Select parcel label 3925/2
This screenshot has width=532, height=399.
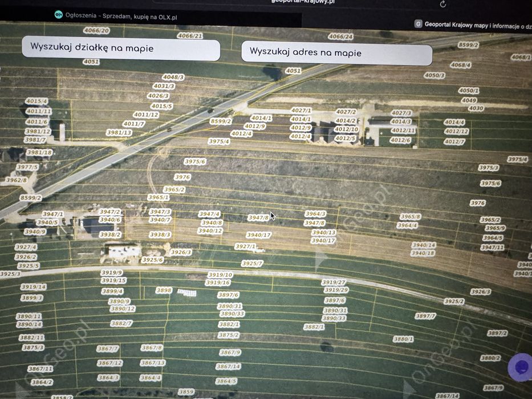[454, 302]
